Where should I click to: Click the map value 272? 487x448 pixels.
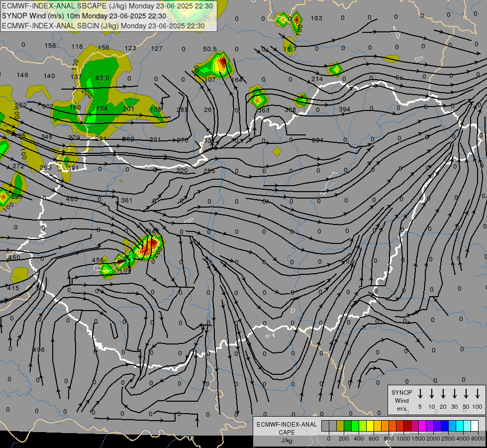tap(18, 166)
